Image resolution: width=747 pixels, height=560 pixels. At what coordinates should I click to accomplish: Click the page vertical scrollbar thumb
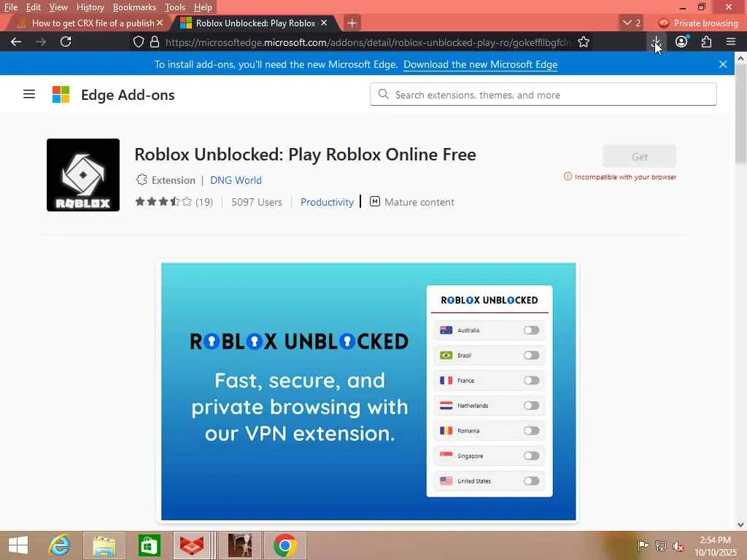(740, 114)
